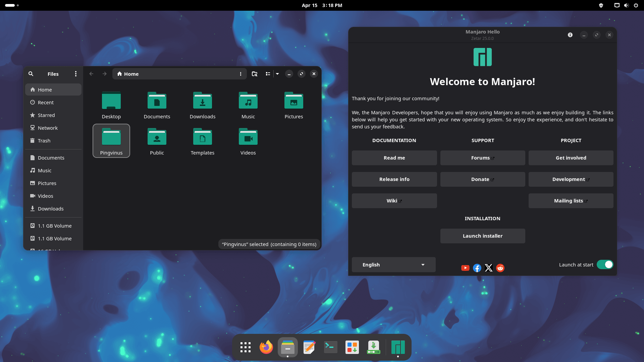Open the Development link button

click(571, 179)
